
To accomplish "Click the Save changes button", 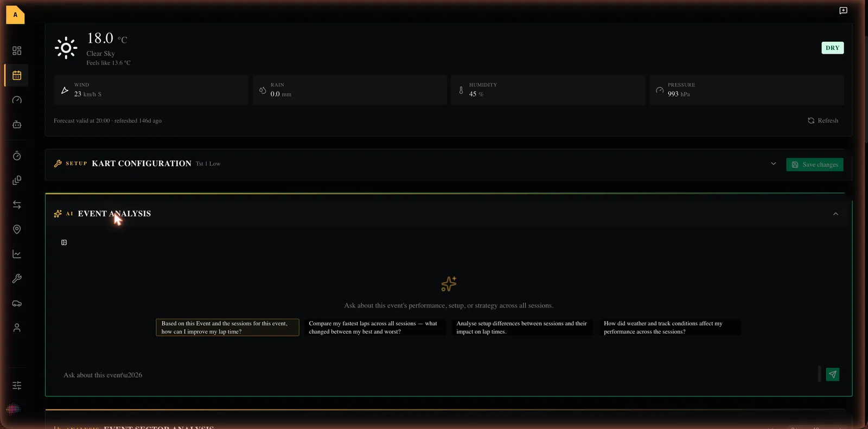I will (814, 164).
